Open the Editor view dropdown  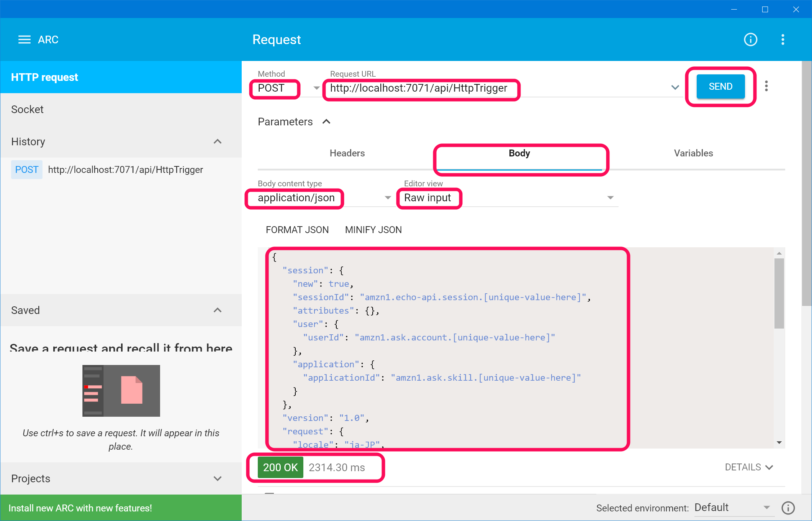tap(610, 197)
